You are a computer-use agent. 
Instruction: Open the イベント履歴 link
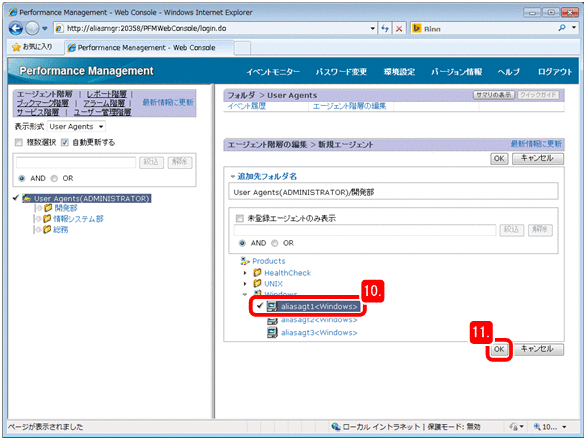coord(247,106)
